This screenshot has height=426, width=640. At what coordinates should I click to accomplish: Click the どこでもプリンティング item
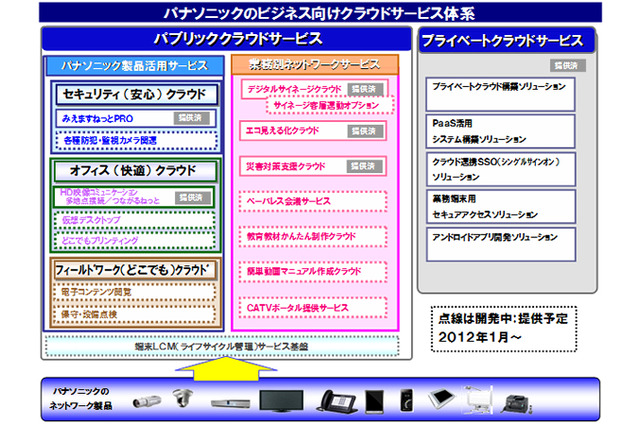134,241
